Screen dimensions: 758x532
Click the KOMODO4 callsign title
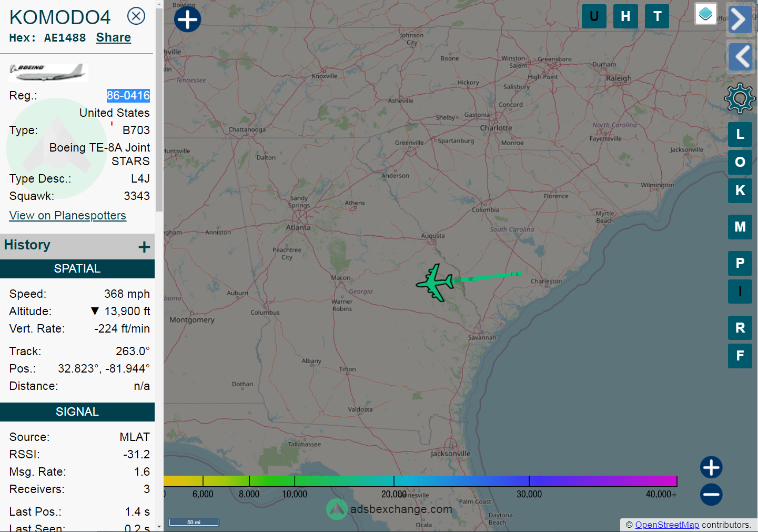pyautogui.click(x=60, y=17)
